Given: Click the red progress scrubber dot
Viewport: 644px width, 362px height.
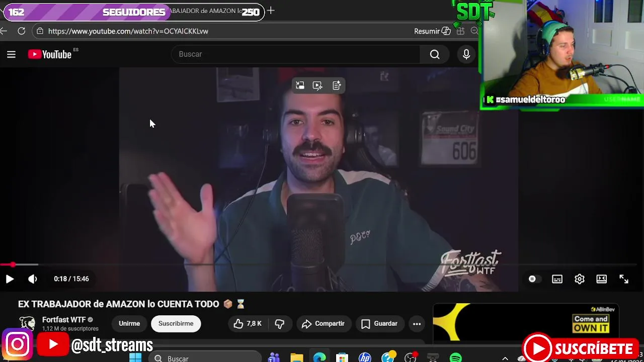Looking at the screenshot, I should [x=13, y=264].
